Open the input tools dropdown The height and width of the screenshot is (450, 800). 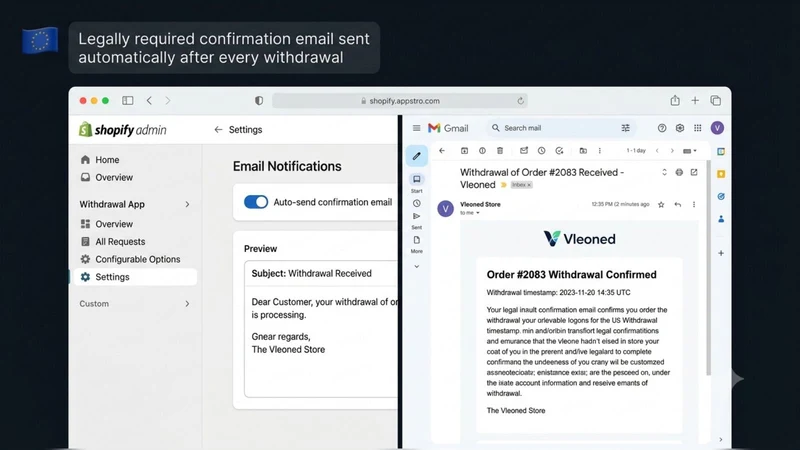(x=690, y=151)
